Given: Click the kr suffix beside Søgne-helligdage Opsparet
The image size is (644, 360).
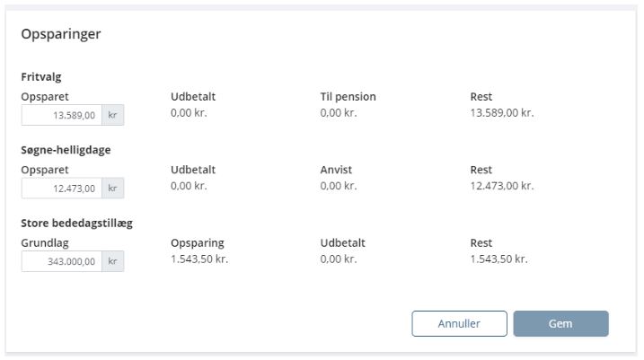Looking at the screenshot, I should click(112, 188).
